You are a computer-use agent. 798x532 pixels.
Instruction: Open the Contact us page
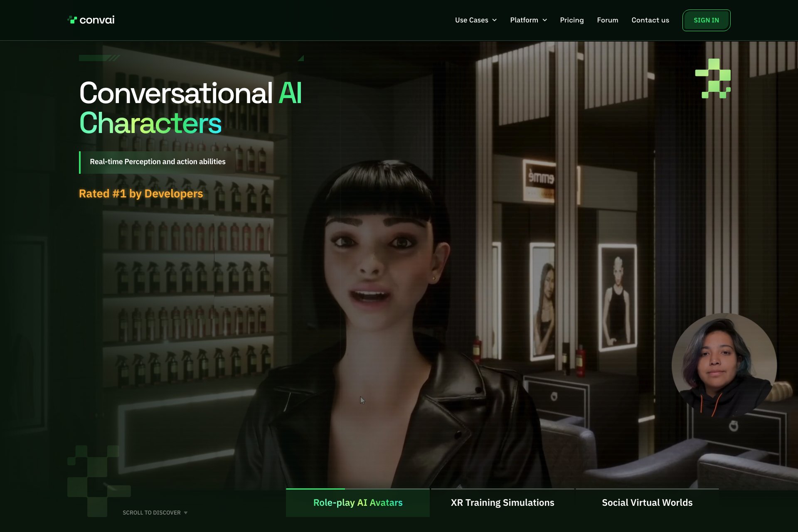pos(650,20)
